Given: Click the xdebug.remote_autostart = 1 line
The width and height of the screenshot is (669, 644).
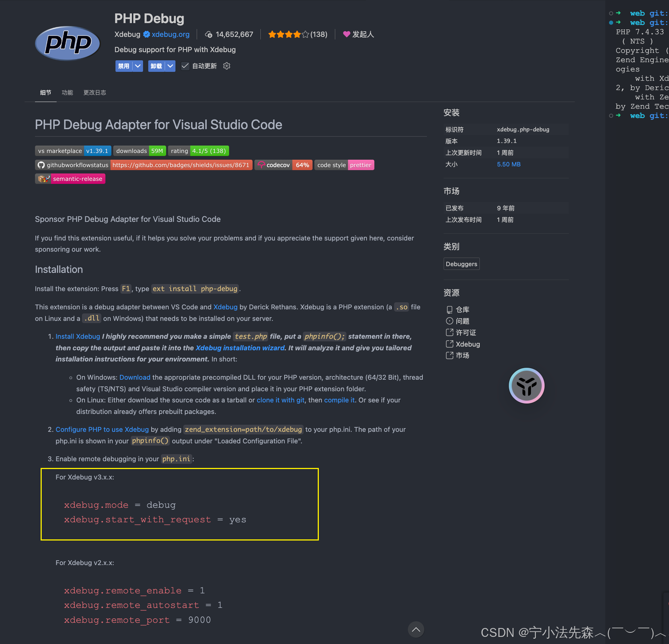Looking at the screenshot, I should pos(143,605).
